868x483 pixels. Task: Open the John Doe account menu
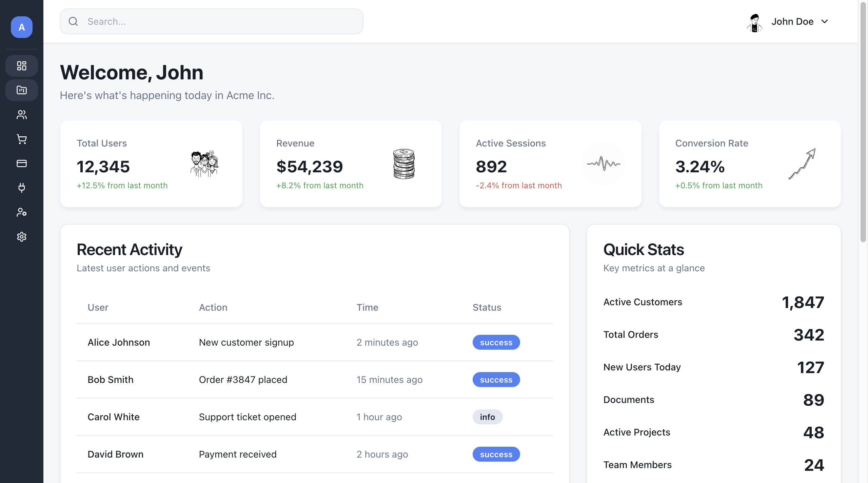pos(792,21)
